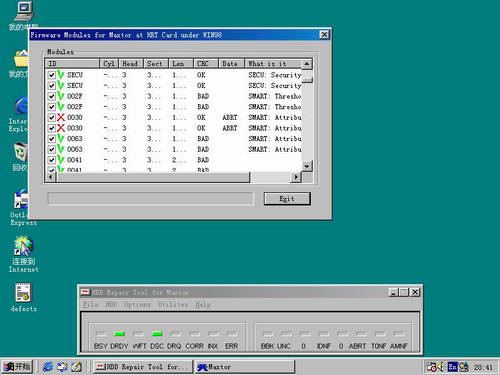Open the Help menu in HDD Repair Tool

[x=203, y=304]
